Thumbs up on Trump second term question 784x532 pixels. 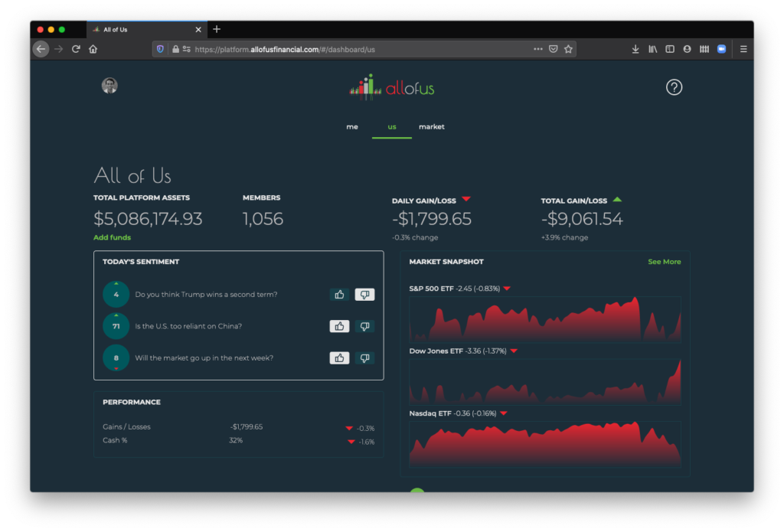tap(339, 295)
